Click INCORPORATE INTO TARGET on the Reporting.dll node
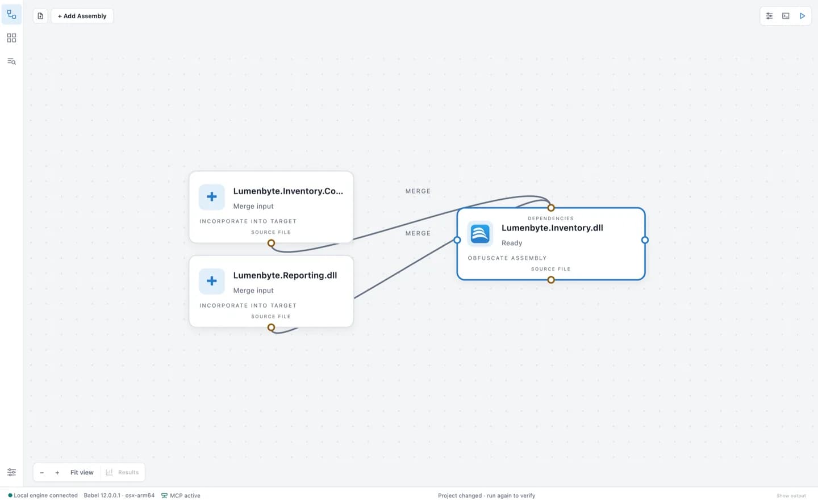 pos(248,305)
